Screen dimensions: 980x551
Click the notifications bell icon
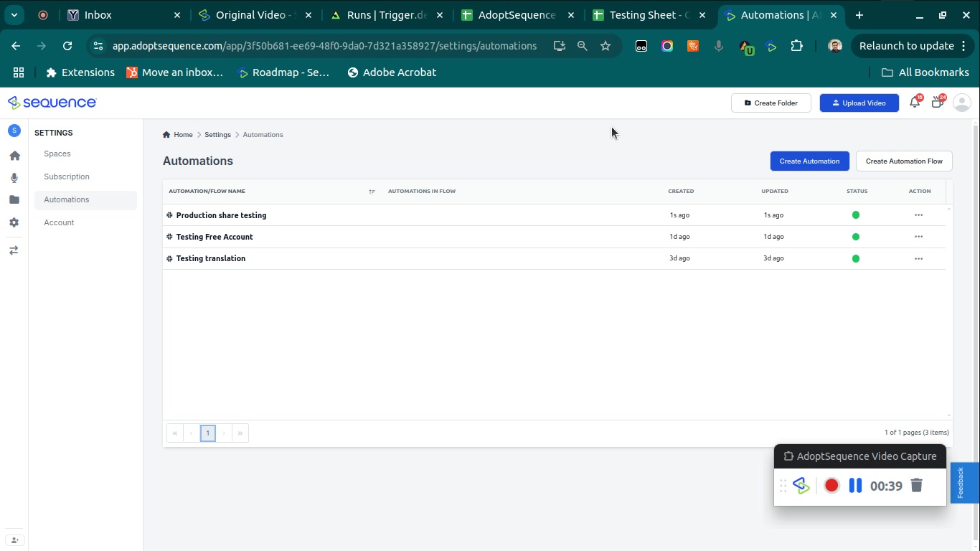click(915, 103)
